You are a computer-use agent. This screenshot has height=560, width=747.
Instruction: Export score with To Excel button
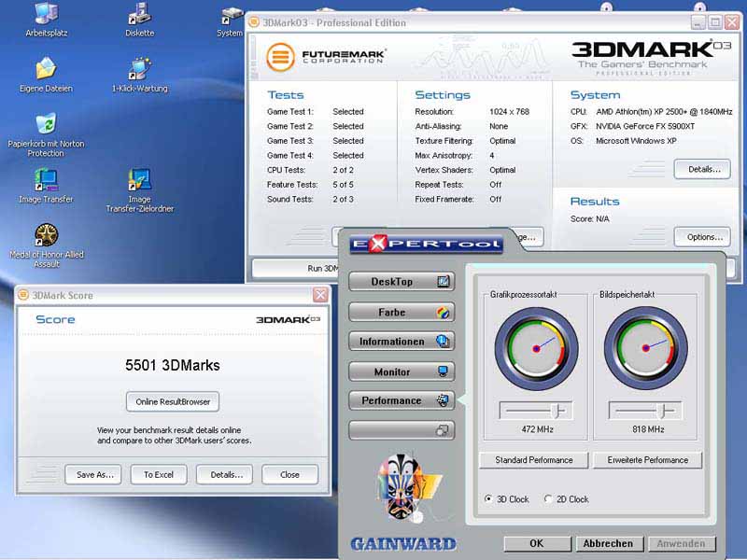159,475
